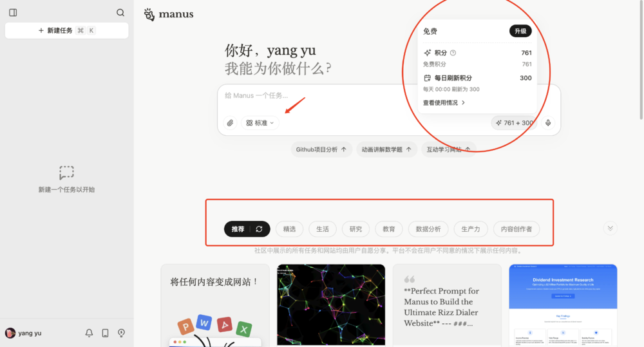Image resolution: width=644 pixels, height=347 pixels.
Task: Click the lightbulb icon in the sidebar
Action: (x=121, y=333)
